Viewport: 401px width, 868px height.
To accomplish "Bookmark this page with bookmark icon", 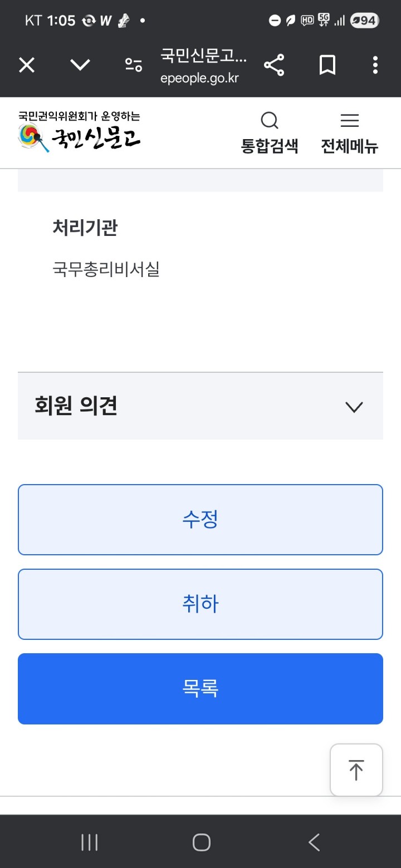I will pyautogui.click(x=327, y=66).
